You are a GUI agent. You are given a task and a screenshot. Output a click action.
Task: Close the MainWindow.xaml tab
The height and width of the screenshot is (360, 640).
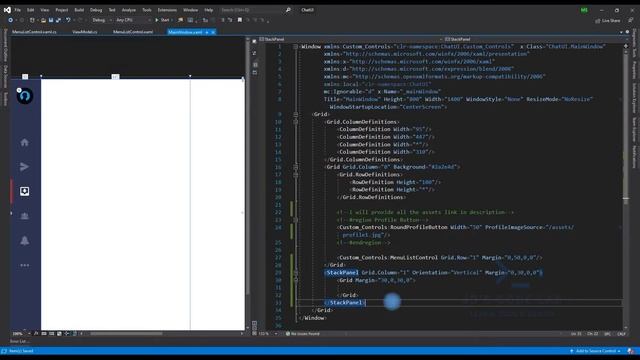pyautogui.click(x=213, y=32)
